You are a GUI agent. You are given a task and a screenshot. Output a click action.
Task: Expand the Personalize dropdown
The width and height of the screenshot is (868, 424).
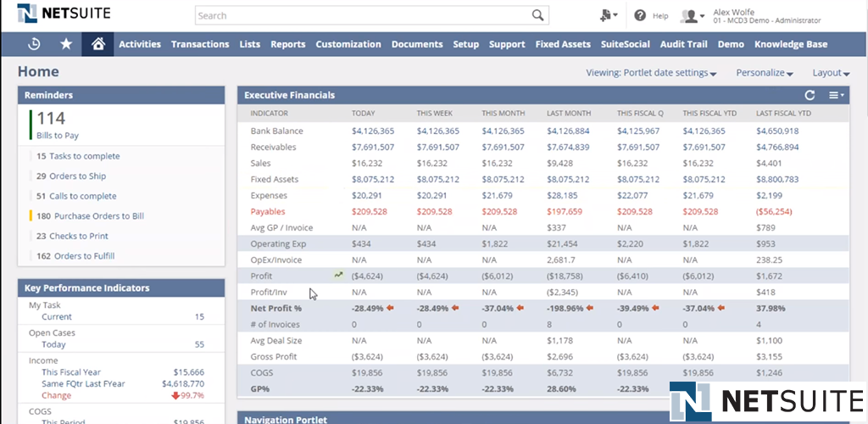764,73
